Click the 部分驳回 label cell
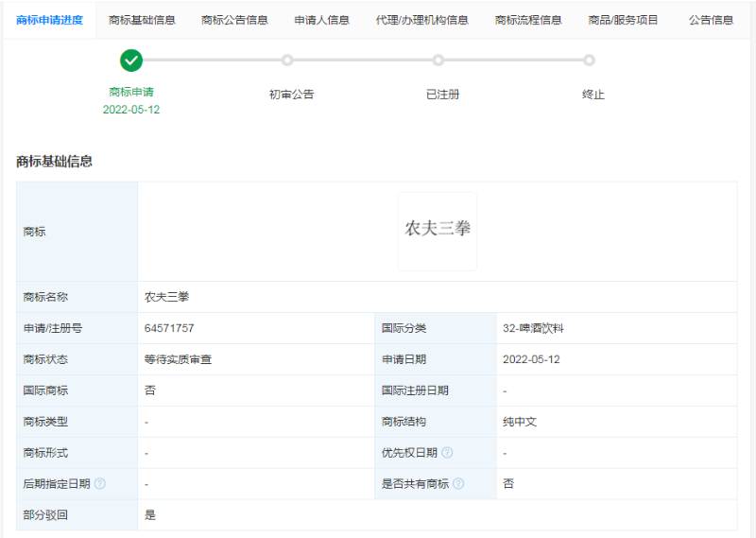 [77, 515]
